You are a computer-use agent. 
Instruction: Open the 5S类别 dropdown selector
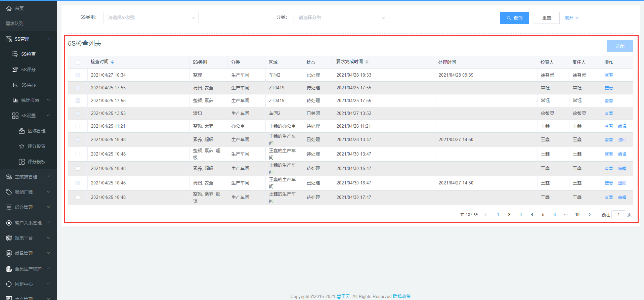pyautogui.click(x=151, y=17)
